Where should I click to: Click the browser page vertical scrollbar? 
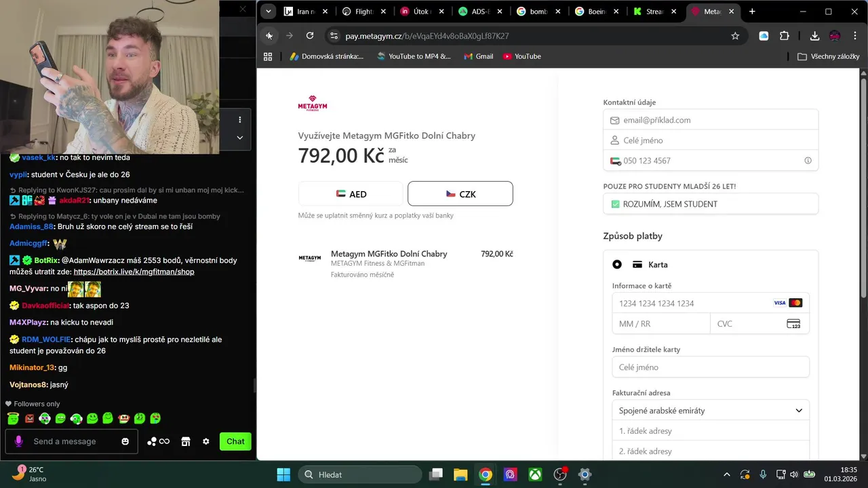point(863,186)
